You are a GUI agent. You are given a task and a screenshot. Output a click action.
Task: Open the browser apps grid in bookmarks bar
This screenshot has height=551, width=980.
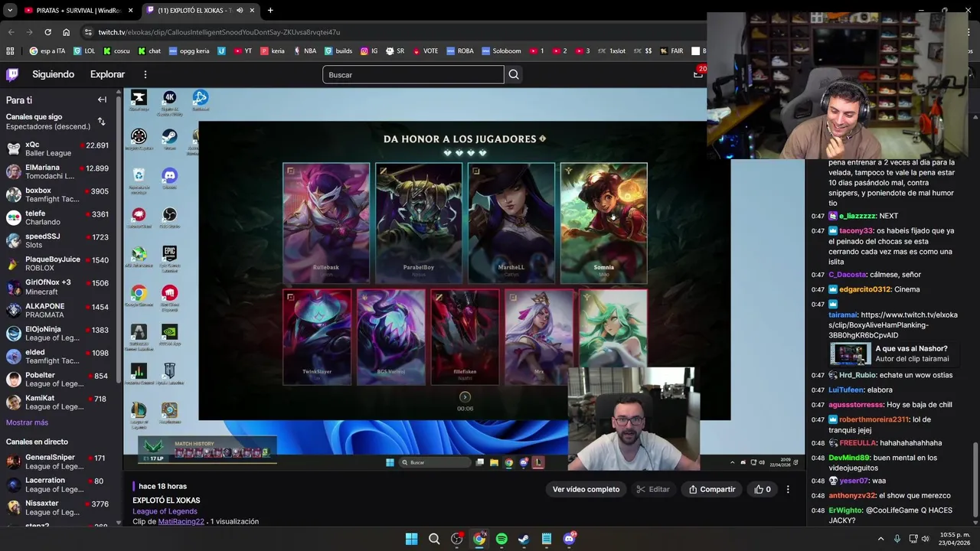(10, 51)
